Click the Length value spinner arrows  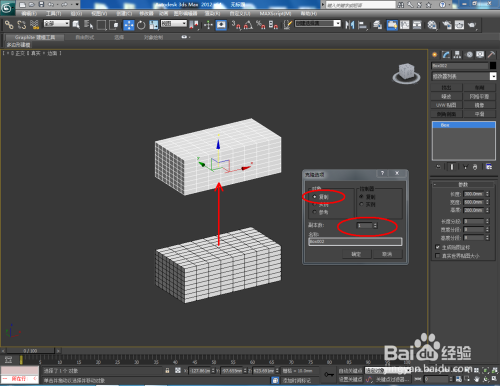point(487,194)
